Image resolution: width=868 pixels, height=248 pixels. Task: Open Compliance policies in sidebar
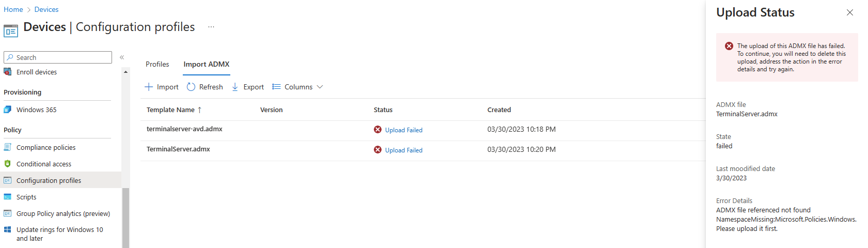45,147
